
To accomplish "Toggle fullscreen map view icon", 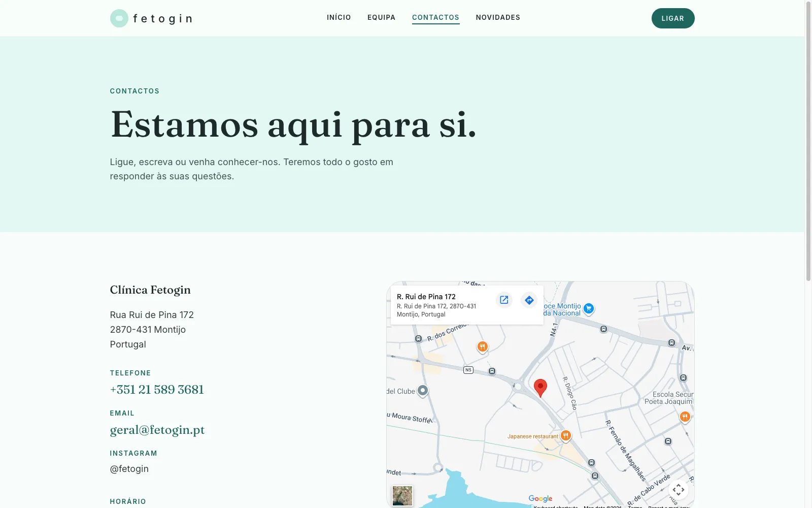I will click(x=679, y=490).
